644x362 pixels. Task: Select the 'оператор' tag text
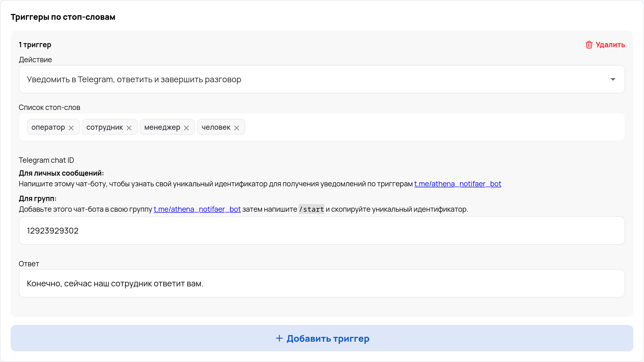(48, 127)
